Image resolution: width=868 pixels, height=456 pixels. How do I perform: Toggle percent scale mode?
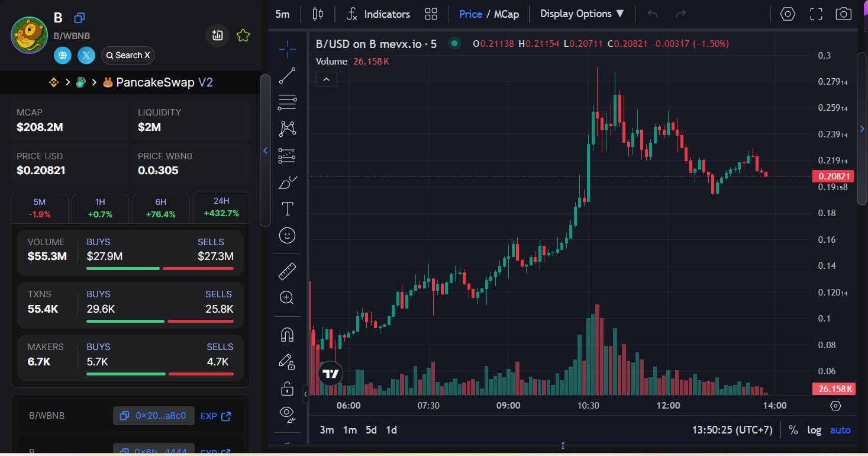[x=793, y=430]
